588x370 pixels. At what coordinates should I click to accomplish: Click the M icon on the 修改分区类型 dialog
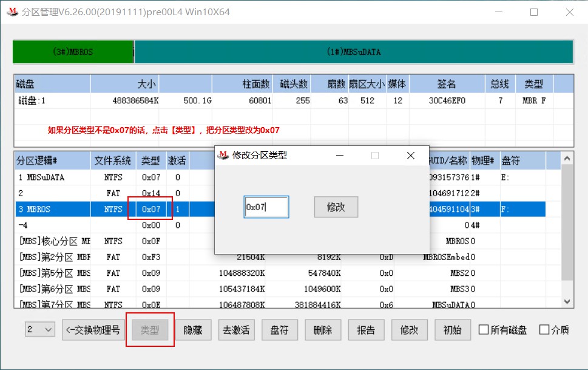point(222,156)
